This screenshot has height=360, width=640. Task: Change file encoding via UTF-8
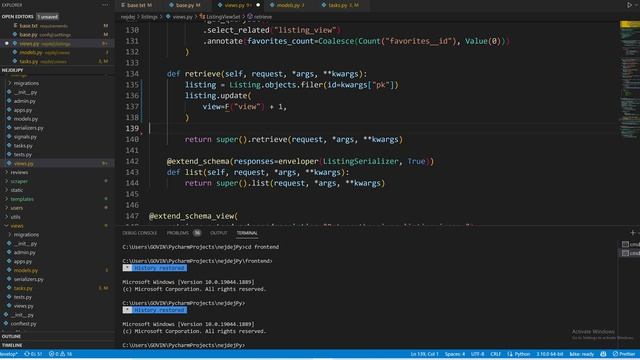(x=478, y=354)
